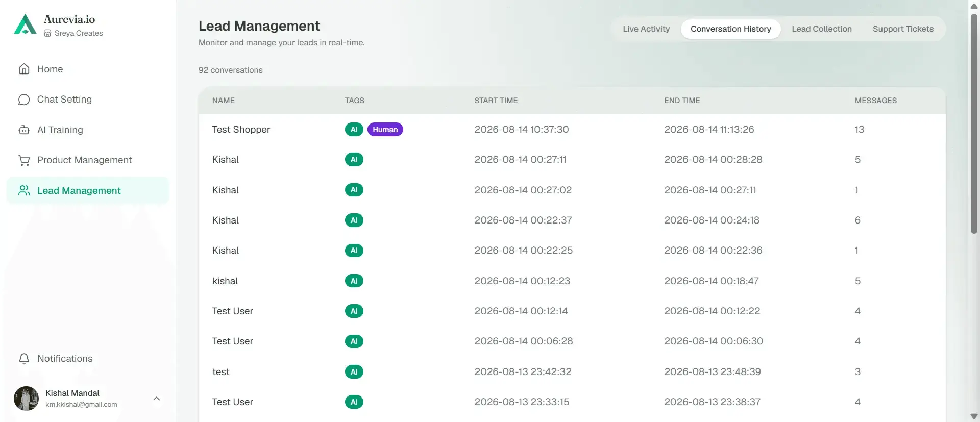Click the MESSAGES column header
The height and width of the screenshot is (422, 980).
(876, 101)
